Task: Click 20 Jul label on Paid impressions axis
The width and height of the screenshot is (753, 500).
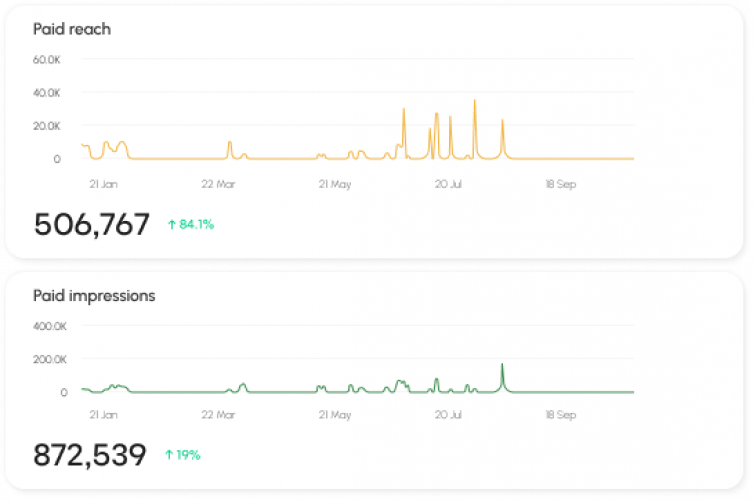Action: coord(449,415)
